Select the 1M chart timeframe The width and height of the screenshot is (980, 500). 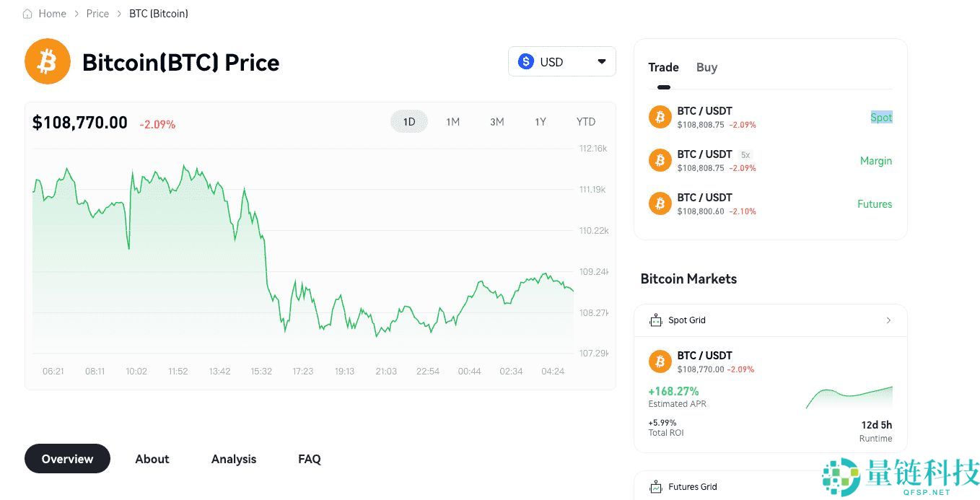click(452, 121)
